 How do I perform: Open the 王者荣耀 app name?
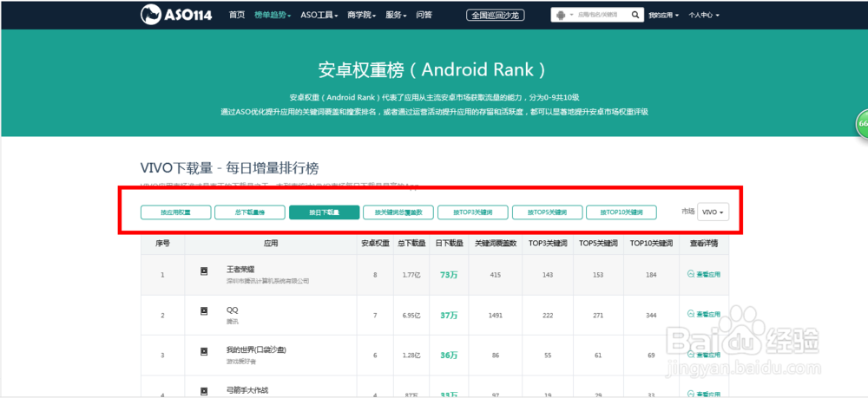coord(240,270)
